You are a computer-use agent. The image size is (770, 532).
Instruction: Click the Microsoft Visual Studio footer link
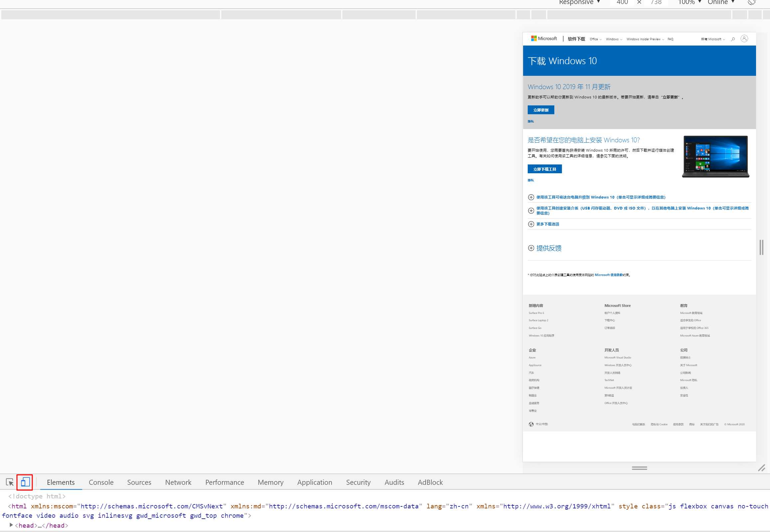(x=618, y=358)
